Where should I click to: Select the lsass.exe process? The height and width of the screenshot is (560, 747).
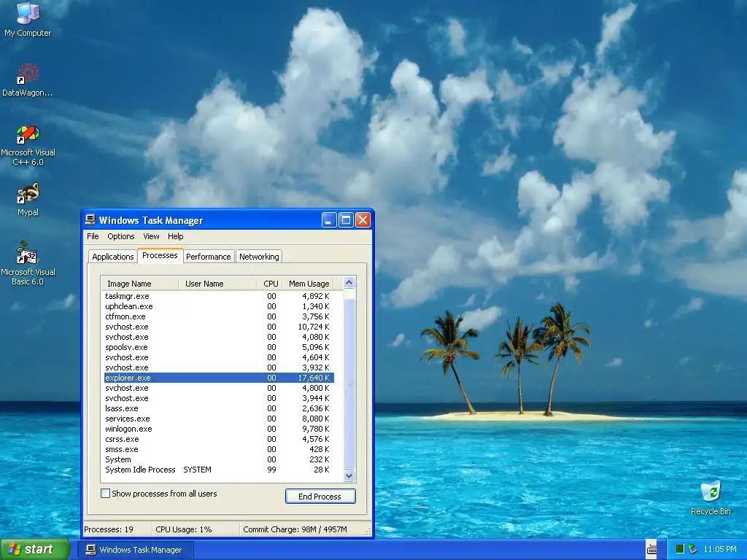click(x=219, y=408)
